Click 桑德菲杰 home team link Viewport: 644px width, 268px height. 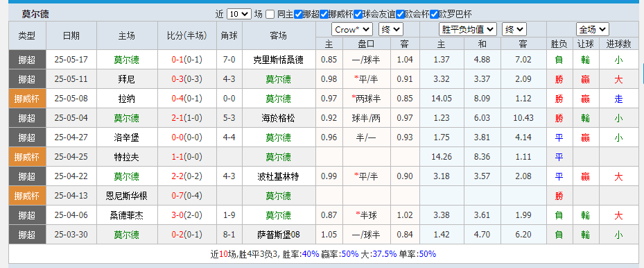point(126,215)
